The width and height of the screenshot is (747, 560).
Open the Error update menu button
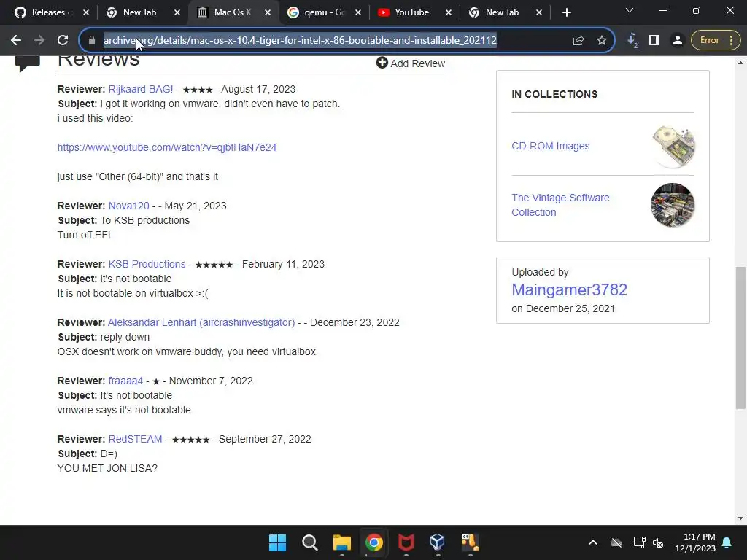pyautogui.click(x=716, y=41)
